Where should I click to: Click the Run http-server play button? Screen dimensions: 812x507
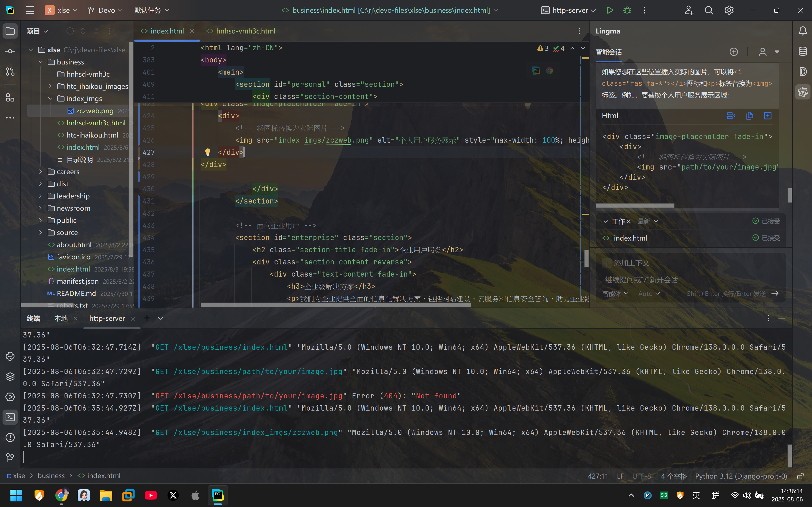coord(610,10)
